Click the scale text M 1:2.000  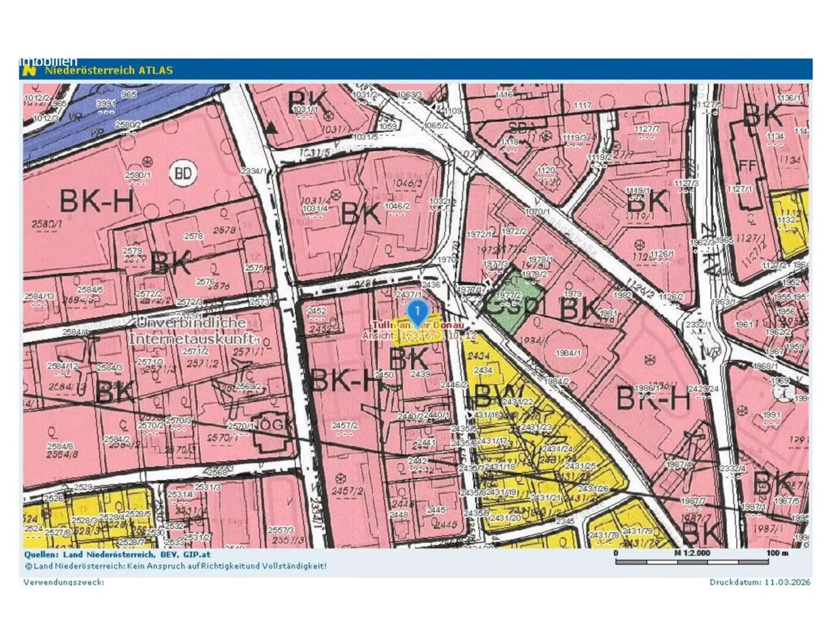(x=692, y=553)
